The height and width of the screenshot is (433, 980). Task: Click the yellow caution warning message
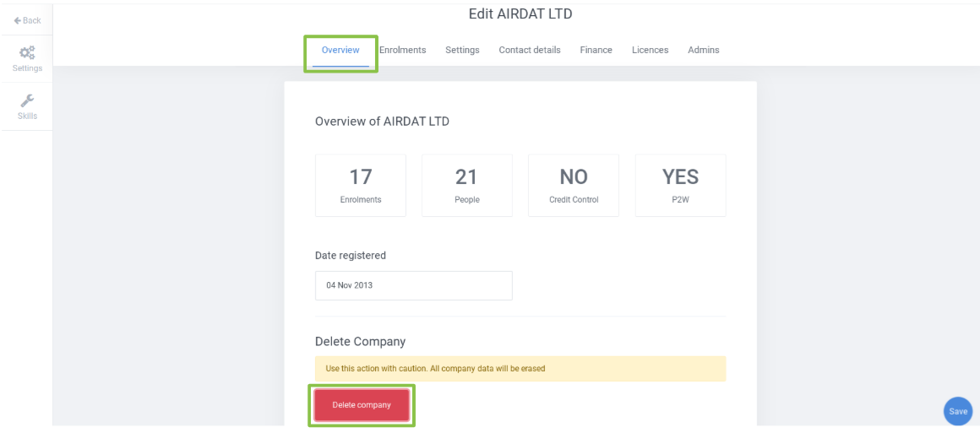coord(520,369)
